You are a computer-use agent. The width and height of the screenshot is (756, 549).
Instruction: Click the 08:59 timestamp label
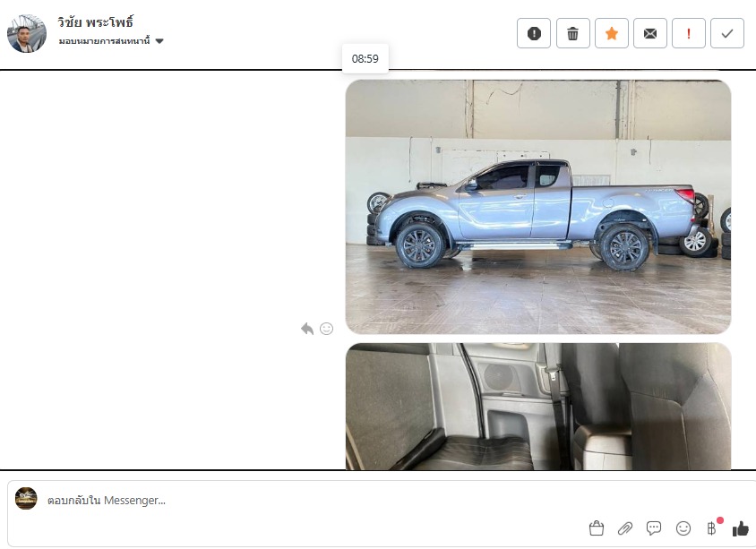(365, 59)
